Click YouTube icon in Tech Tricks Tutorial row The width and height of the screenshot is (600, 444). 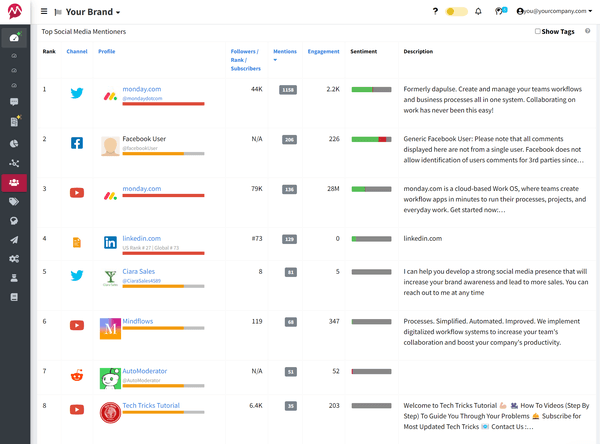[77, 410]
